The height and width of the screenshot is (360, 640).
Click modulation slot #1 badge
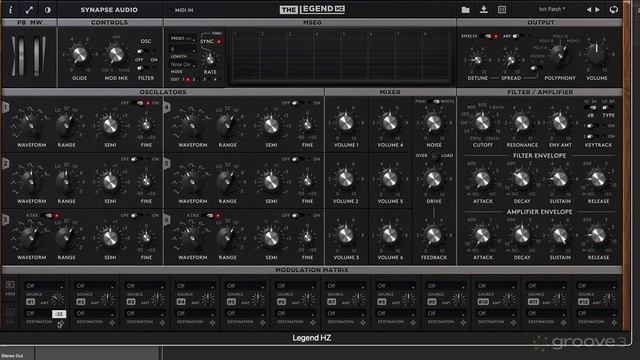(x=31, y=302)
